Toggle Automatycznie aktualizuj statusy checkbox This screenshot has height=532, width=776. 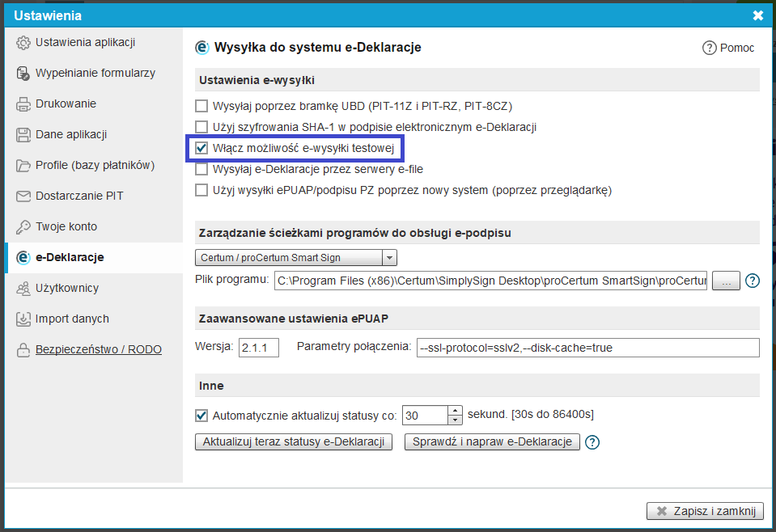coord(201,416)
